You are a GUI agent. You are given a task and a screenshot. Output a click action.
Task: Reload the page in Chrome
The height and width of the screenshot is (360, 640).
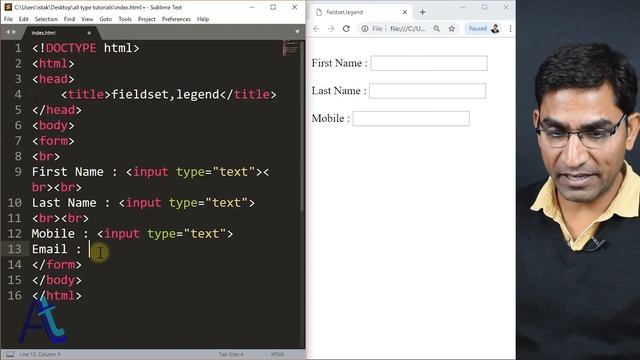coord(346,29)
